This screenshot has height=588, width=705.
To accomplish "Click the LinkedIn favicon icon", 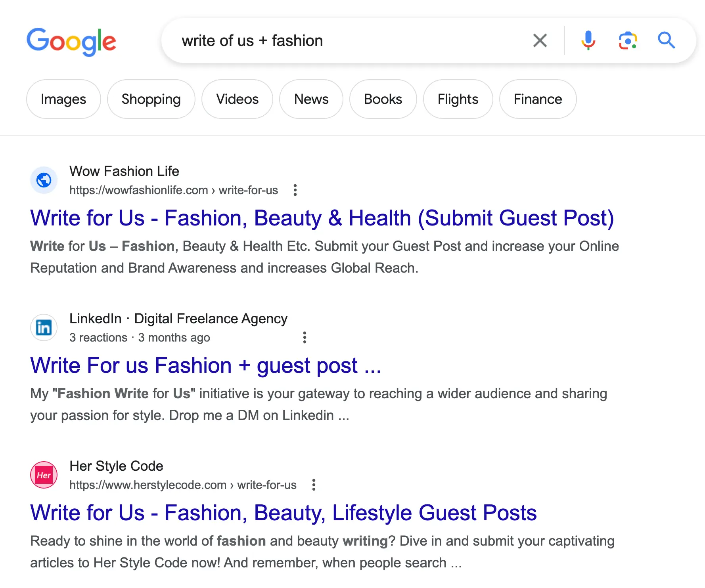I will 44,328.
